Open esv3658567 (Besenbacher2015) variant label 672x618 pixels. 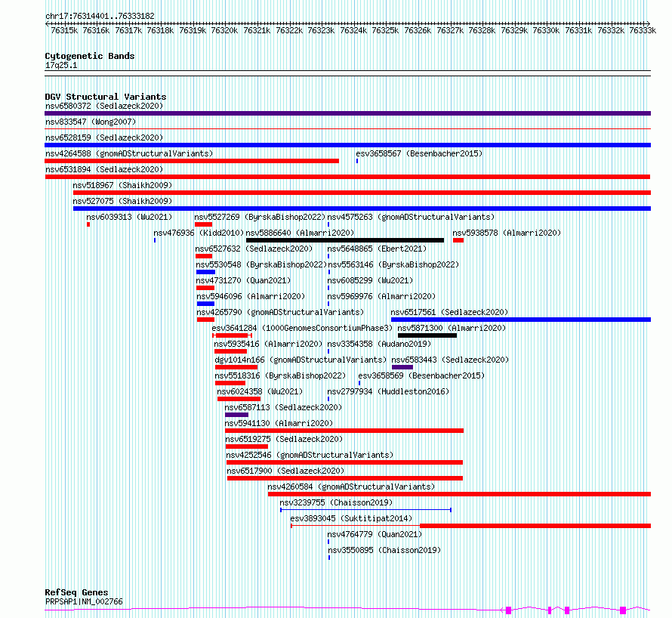pyautogui.click(x=419, y=153)
